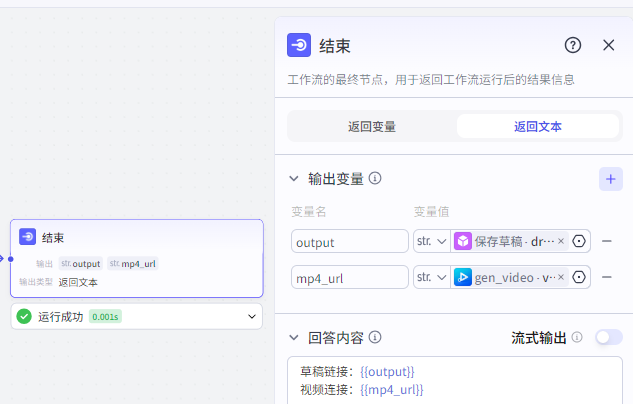The image size is (633, 404).
Task: Show info for 流式输出
Action: pos(577,337)
